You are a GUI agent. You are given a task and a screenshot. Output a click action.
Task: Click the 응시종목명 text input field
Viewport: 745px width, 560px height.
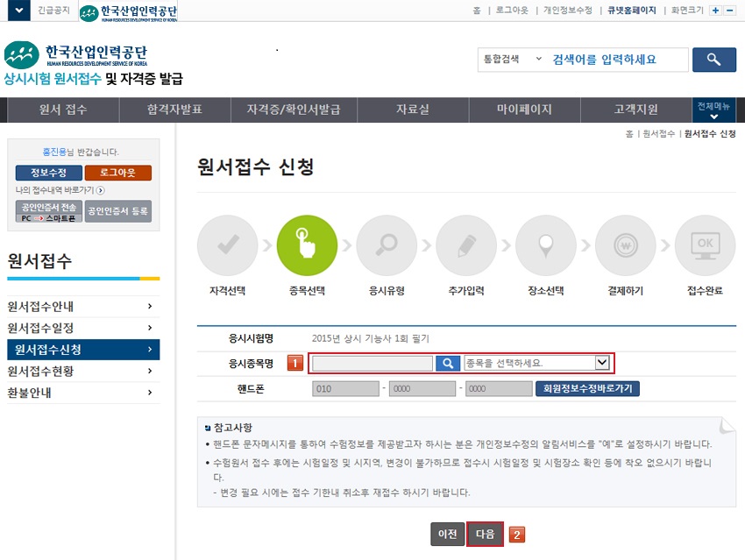[372, 363]
